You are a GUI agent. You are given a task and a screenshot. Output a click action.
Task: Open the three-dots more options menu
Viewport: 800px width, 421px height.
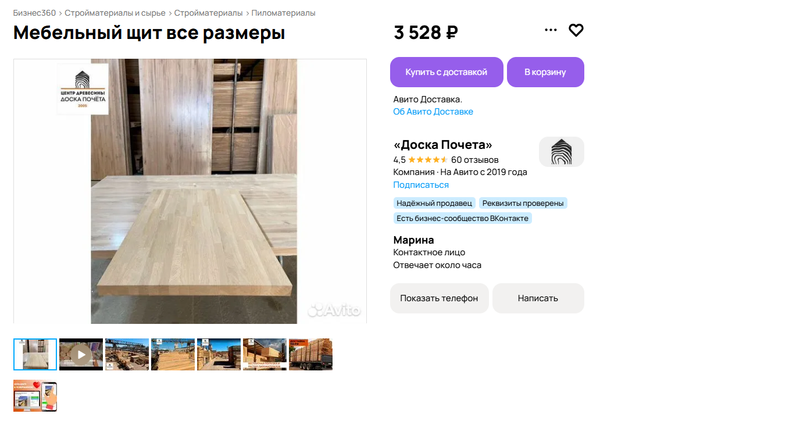pos(551,30)
